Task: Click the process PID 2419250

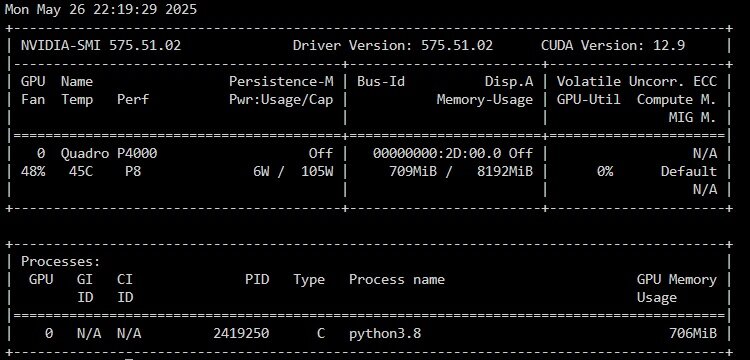Action: pos(241,334)
